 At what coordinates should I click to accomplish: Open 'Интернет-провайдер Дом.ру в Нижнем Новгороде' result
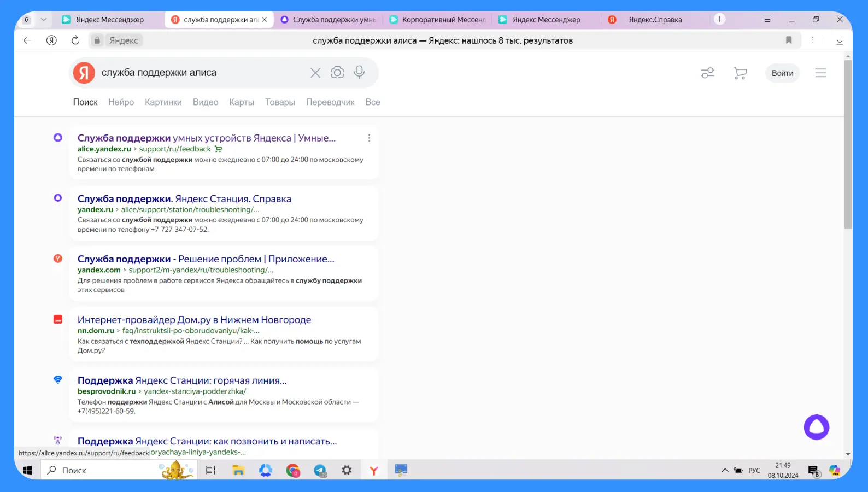click(x=194, y=320)
